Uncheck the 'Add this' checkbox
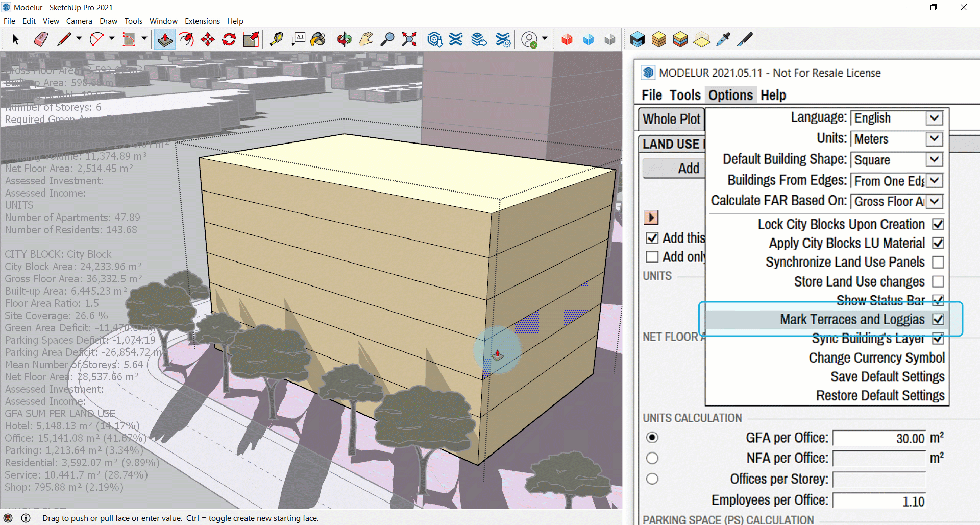The height and width of the screenshot is (525, 980). pos(652,238)
